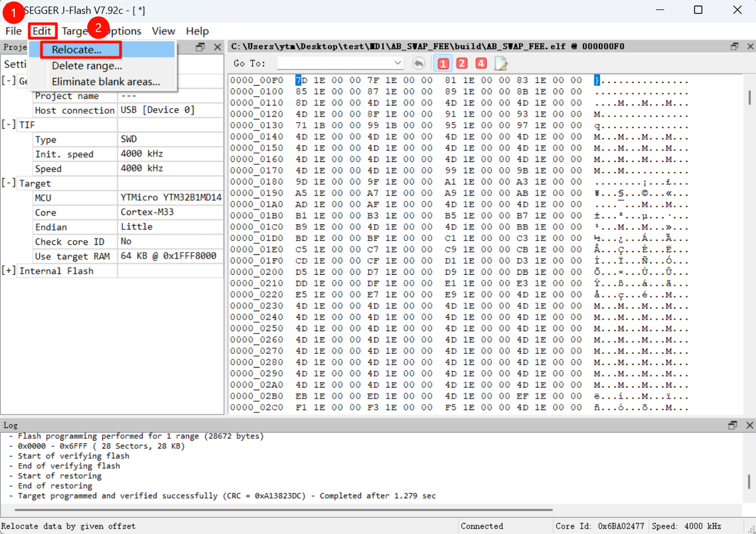The height and width of the screenshot is (534, 756).
Task: Select the Core Cortex-M33 value
Action: point(170,212)
